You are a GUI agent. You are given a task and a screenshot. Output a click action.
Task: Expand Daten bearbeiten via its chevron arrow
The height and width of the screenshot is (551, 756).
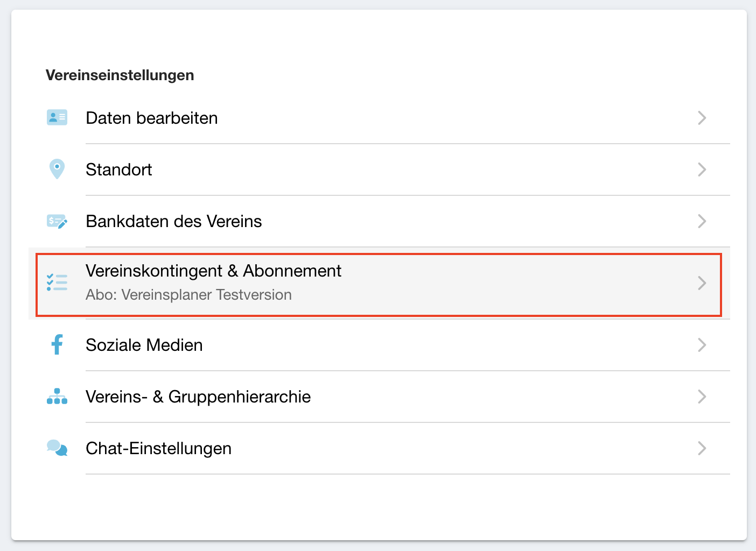coord(702,118)
